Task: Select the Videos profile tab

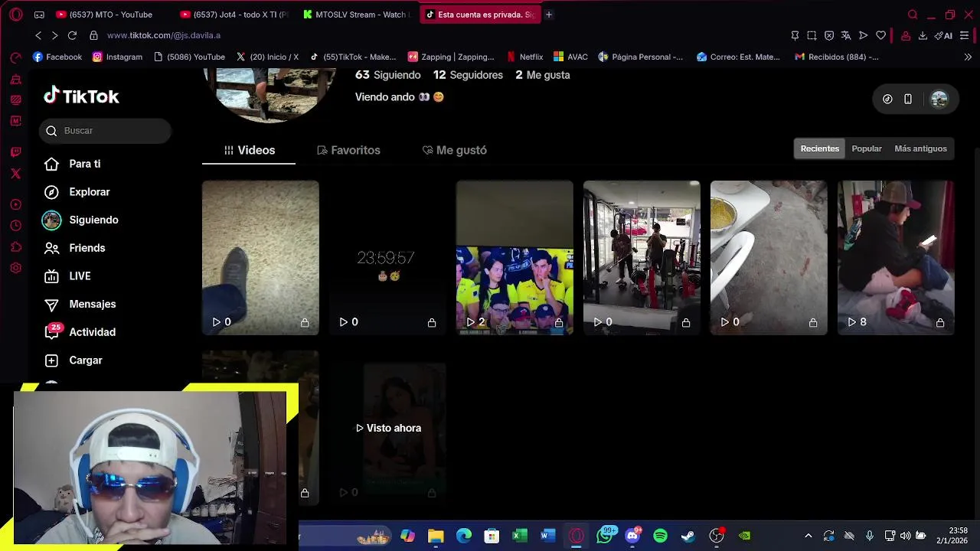Action: (249, 150)
